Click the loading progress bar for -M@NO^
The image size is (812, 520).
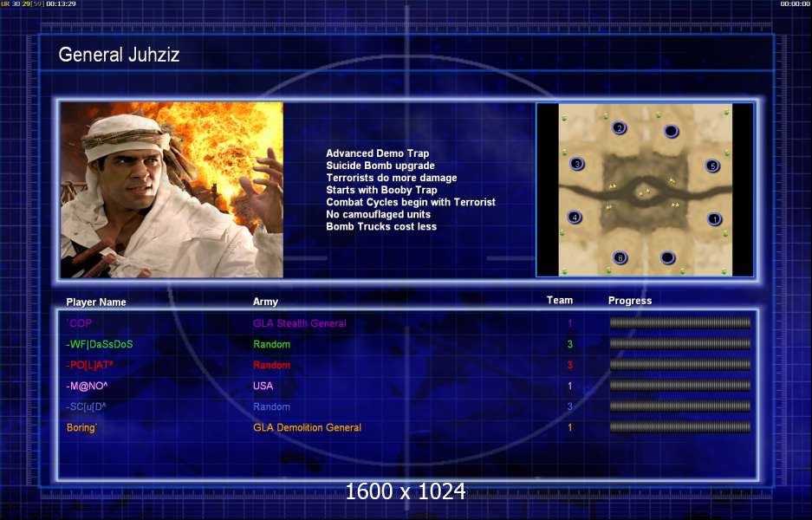point(680,386)
